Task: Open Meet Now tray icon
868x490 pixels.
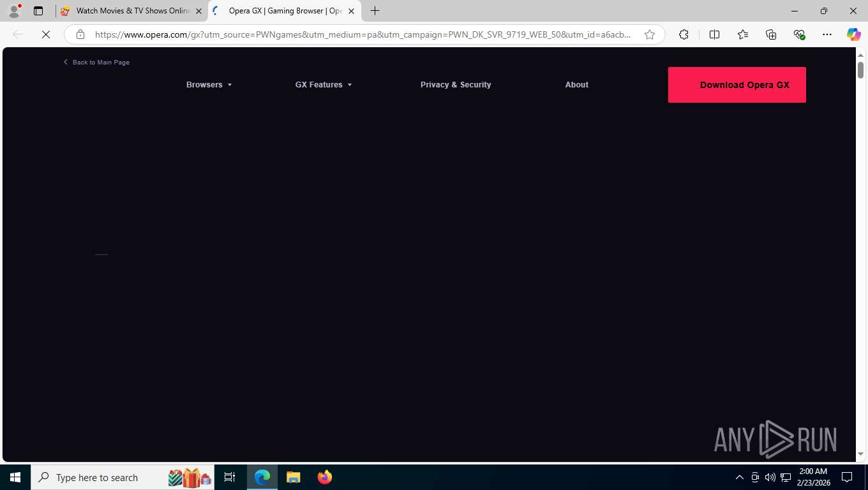Action: coord(755,477)
